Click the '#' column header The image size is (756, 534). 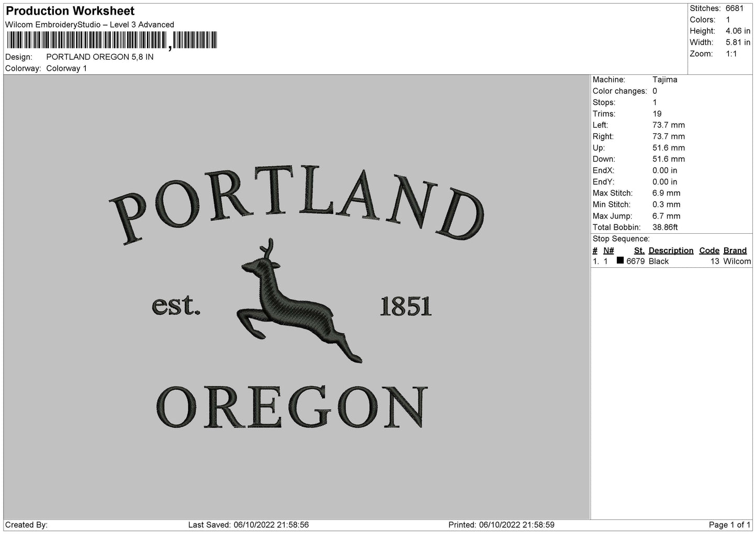coord(595,251)
